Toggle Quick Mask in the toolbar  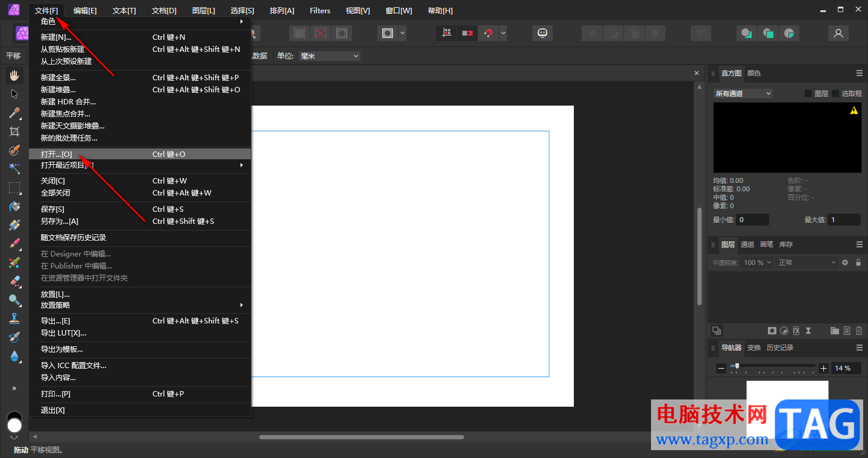388,33
